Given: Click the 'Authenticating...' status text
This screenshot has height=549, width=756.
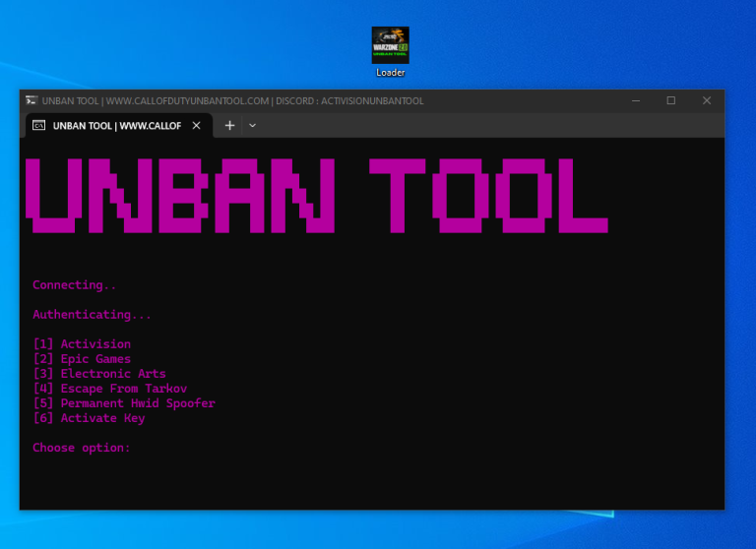Looking at the screenshot, I should (93, 314).
